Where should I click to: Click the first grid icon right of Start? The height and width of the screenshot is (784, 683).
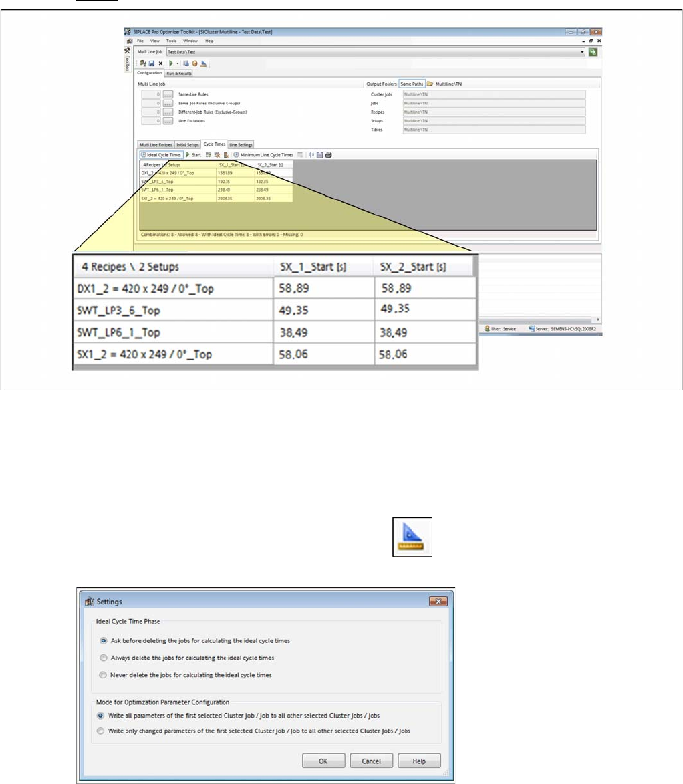[x=209, y=155]
